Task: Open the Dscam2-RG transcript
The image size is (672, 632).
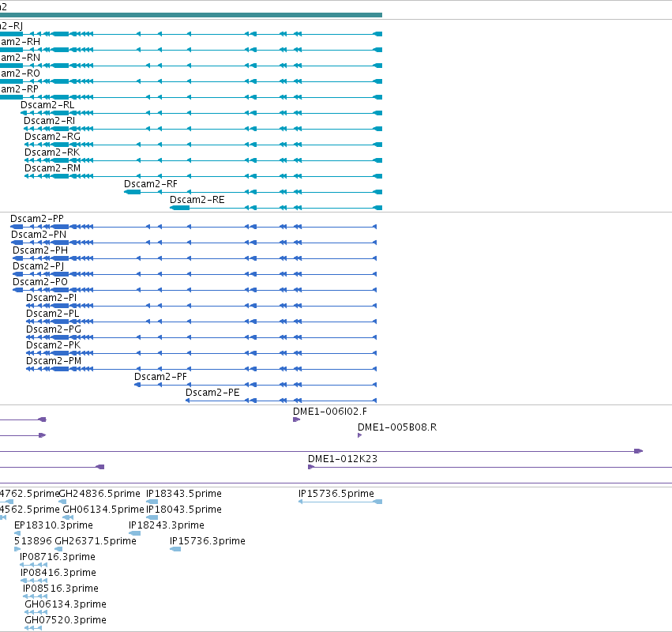Action: click(x=52, y=137)
